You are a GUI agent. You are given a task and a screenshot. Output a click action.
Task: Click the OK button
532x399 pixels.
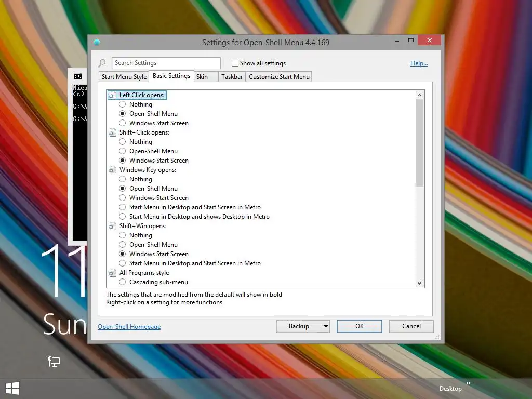360,326
